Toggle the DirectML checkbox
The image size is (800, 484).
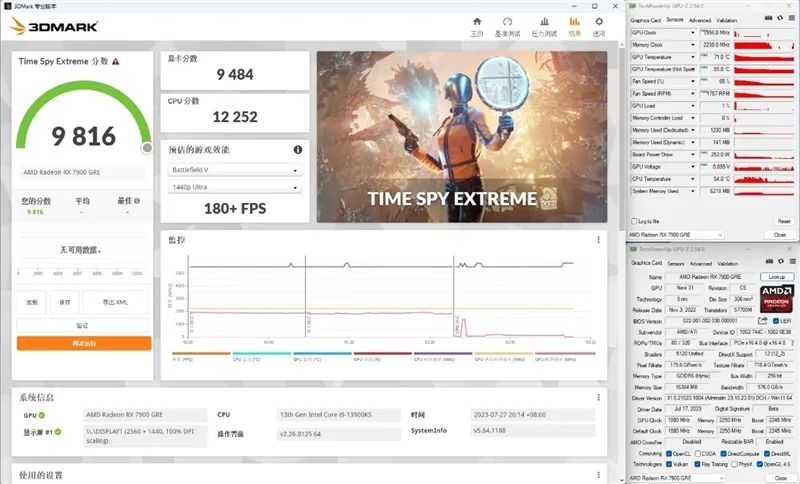[766, 453]
